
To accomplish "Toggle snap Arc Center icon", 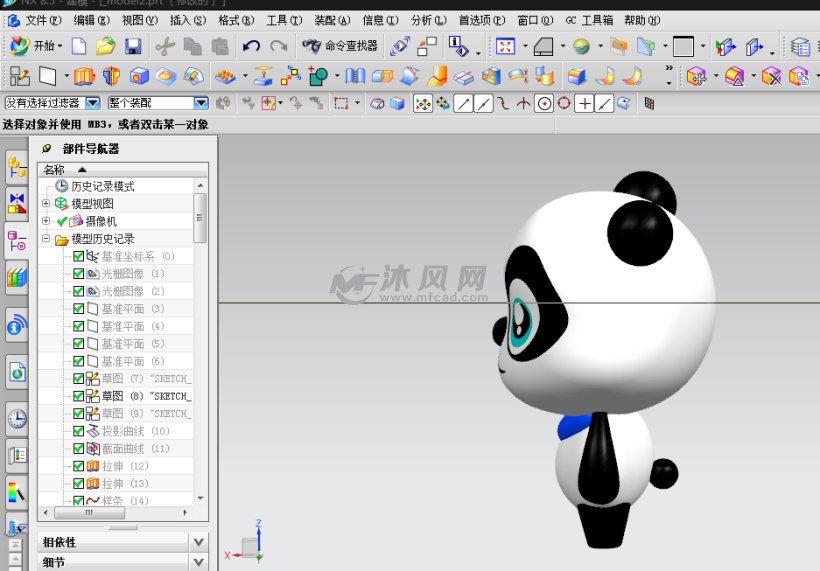I will 544,104.
